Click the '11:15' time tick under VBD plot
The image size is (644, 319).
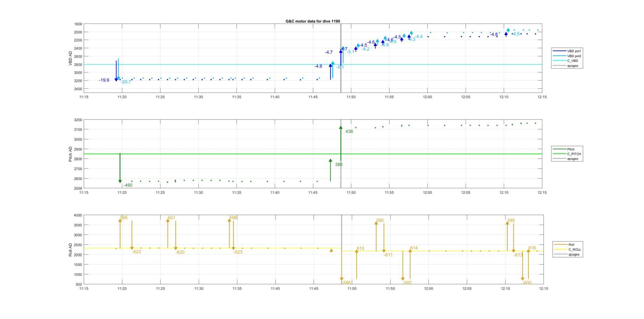point(83,97)
